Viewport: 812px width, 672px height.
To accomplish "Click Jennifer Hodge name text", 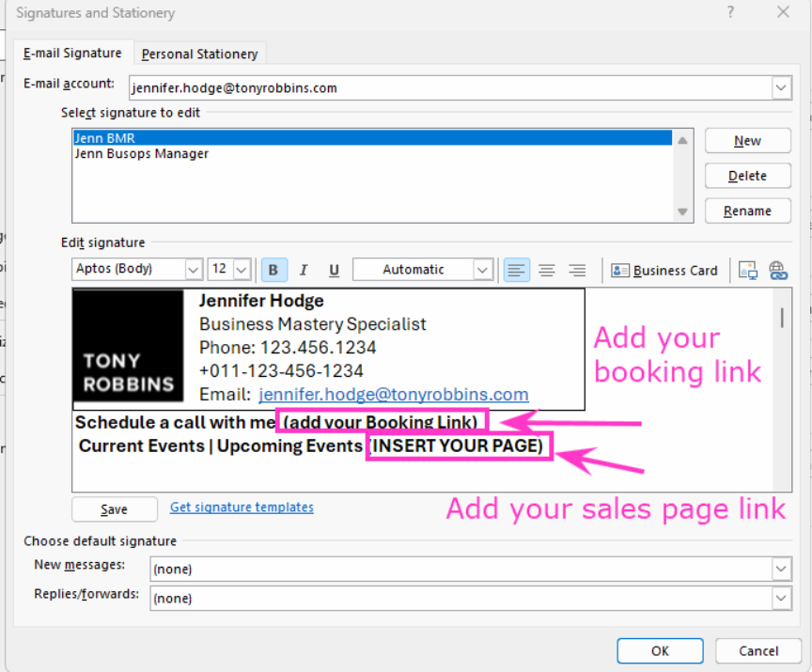I will point(261,301).
